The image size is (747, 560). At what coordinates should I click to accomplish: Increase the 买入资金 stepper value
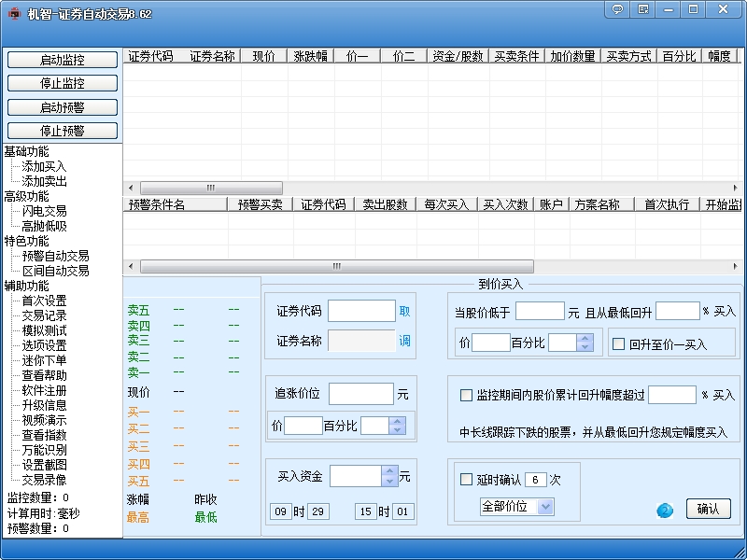coord(389,471)
